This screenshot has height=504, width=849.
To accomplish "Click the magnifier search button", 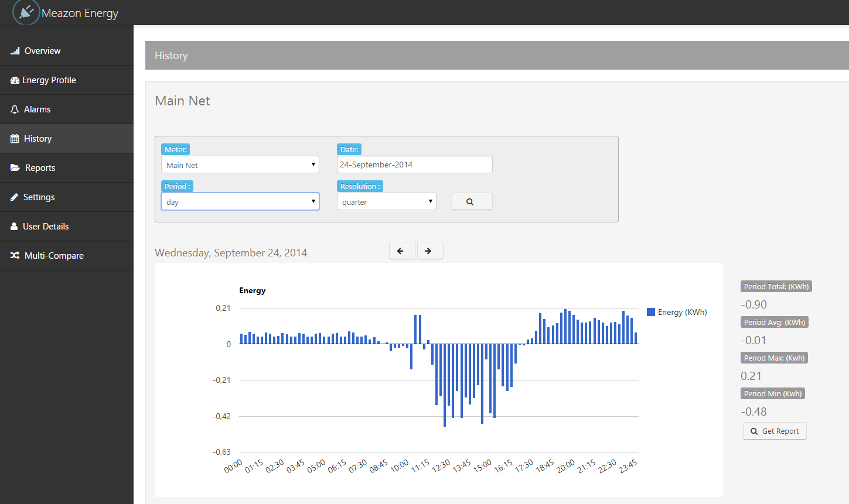I will click(472, 201).
